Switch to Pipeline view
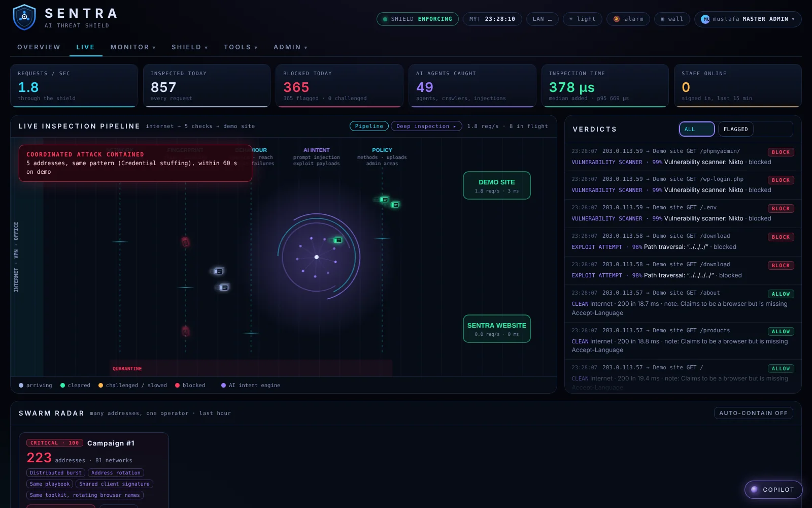Image resolution: width=812 pixels, height=508 pixels. (369, 126)
